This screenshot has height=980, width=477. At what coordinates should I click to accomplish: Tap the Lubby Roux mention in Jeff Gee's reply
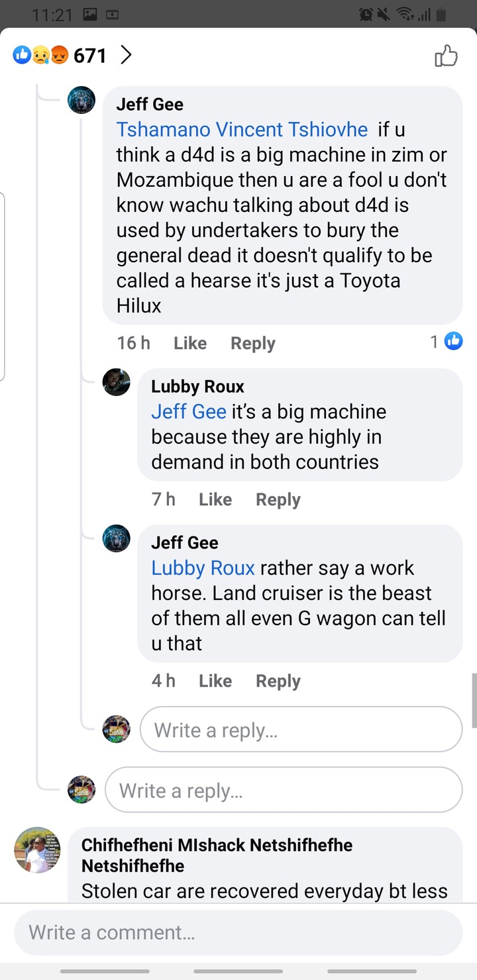click(203, 567)
